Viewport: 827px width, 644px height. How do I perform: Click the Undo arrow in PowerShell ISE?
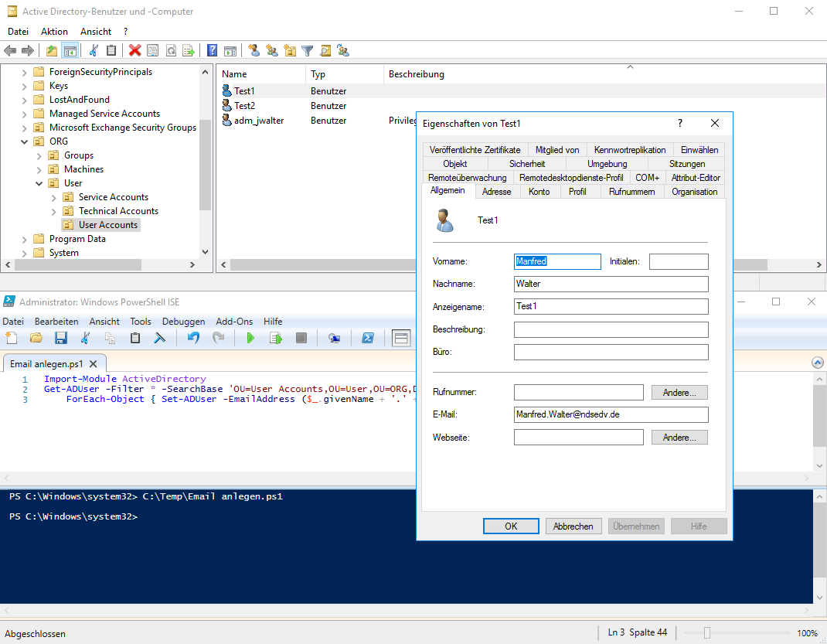(193, 338)
